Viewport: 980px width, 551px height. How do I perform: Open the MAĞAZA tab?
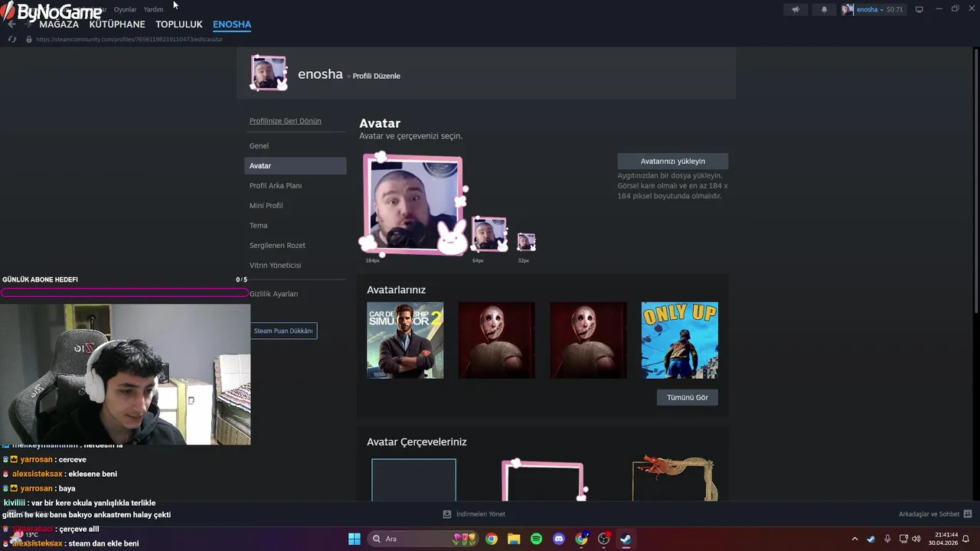pos(59,24)
